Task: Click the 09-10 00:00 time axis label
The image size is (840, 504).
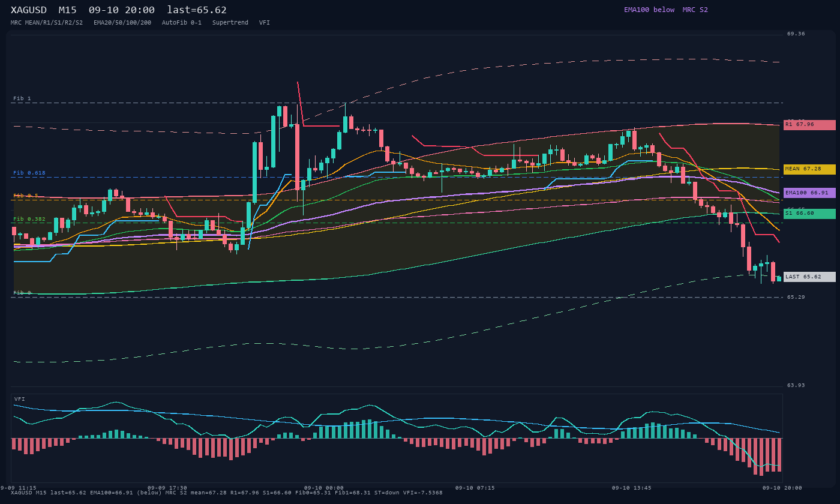Action: [324, 488]
